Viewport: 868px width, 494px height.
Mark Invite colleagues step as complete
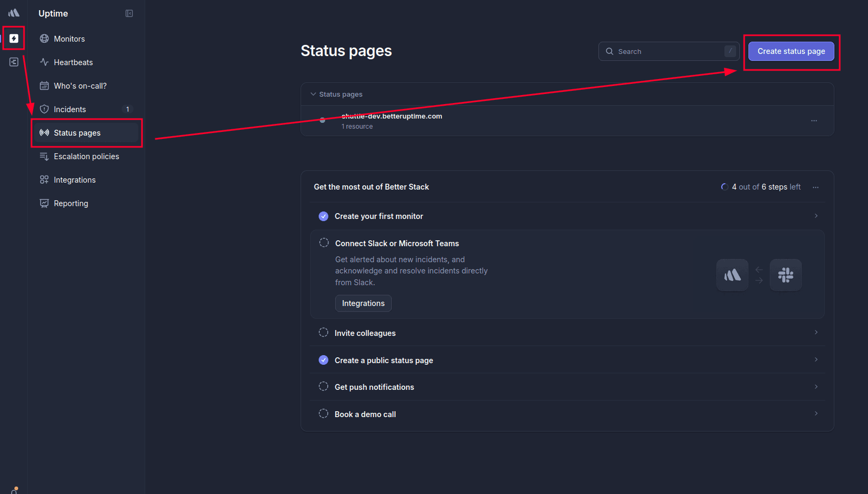323,332
